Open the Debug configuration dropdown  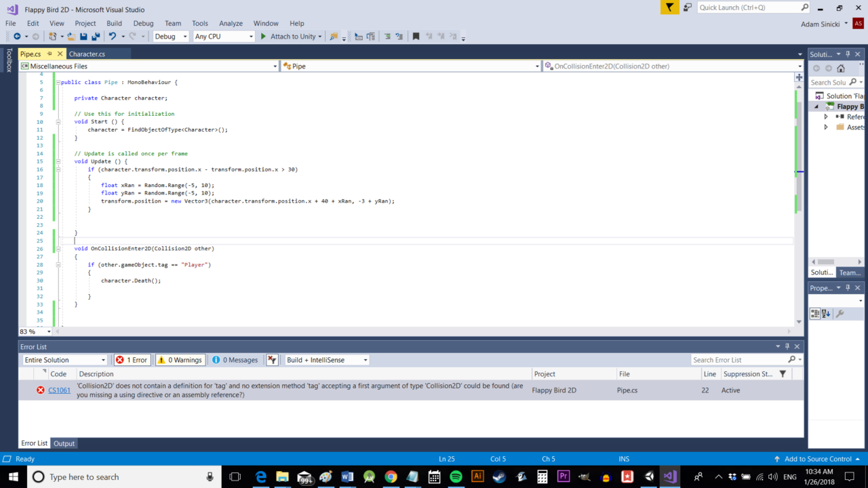click(170, 37)
